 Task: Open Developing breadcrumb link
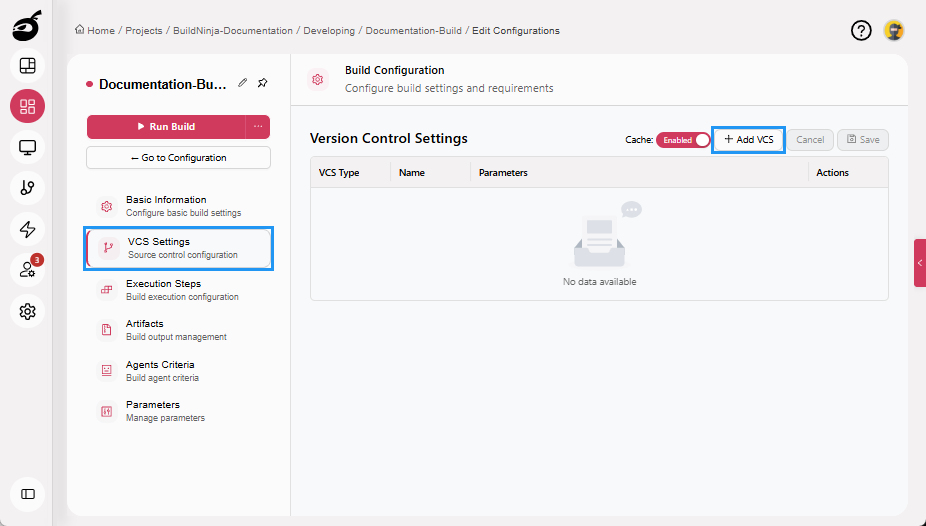[x=329, y=30]
